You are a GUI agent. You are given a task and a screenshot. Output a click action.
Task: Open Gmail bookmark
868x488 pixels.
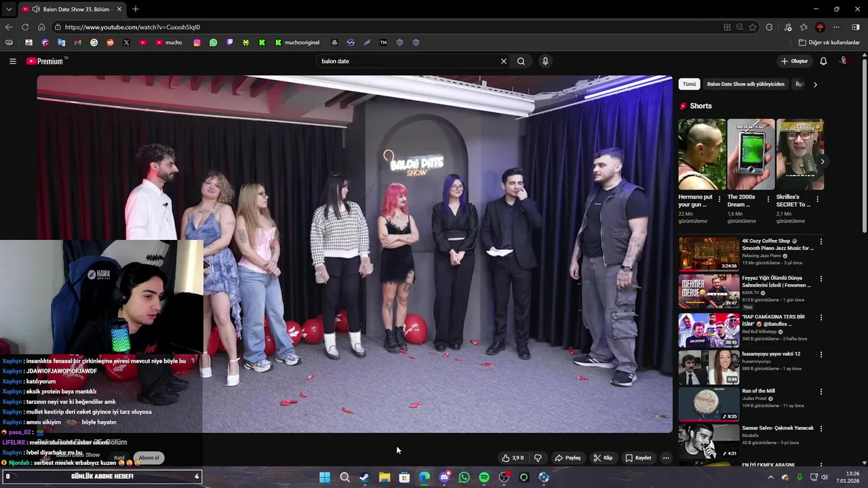pyautogui.click(x=77, y=42)
